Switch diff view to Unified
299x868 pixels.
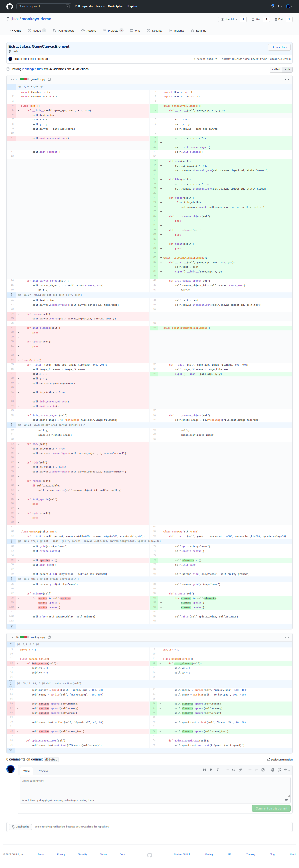[x=276, y=69]
